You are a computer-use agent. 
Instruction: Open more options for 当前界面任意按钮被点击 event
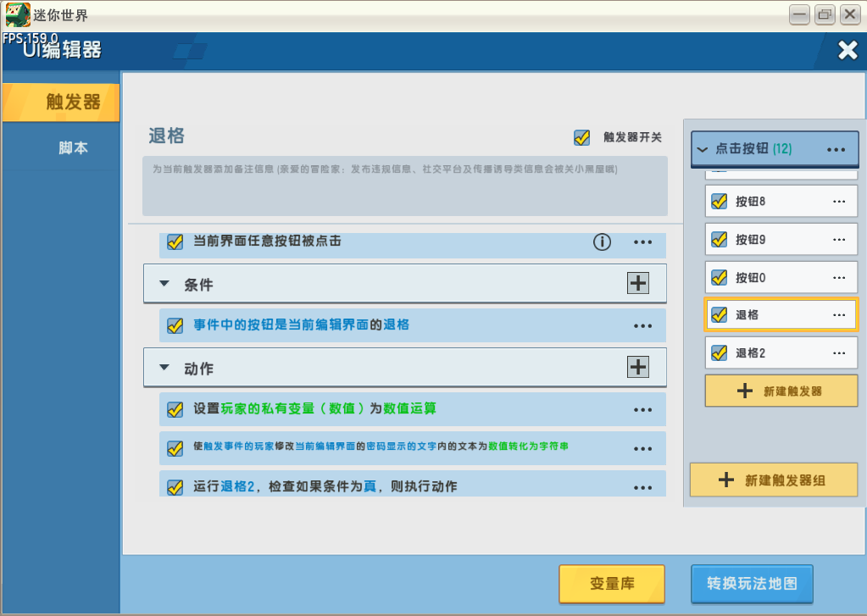[642, 242]
